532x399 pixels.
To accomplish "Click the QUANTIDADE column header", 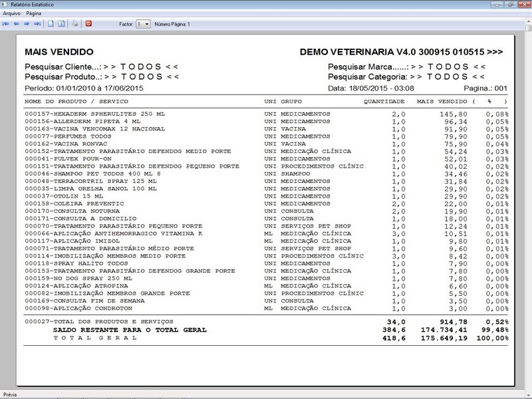I will coord(384,102).
